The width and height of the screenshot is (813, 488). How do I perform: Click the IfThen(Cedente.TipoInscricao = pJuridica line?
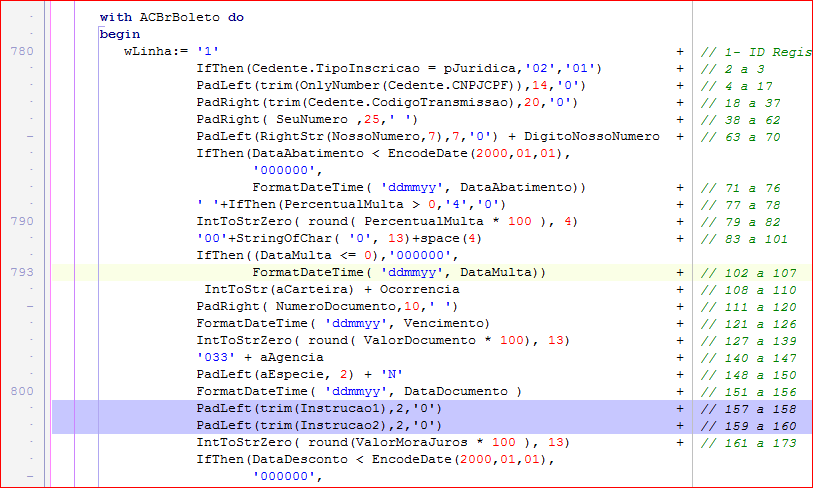pos(399,68)
